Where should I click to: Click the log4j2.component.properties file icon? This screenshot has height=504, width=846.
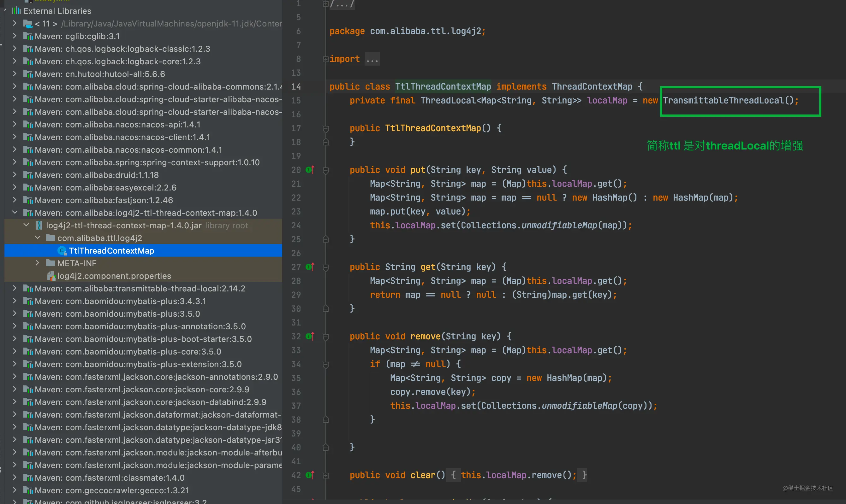coord(51,276)
